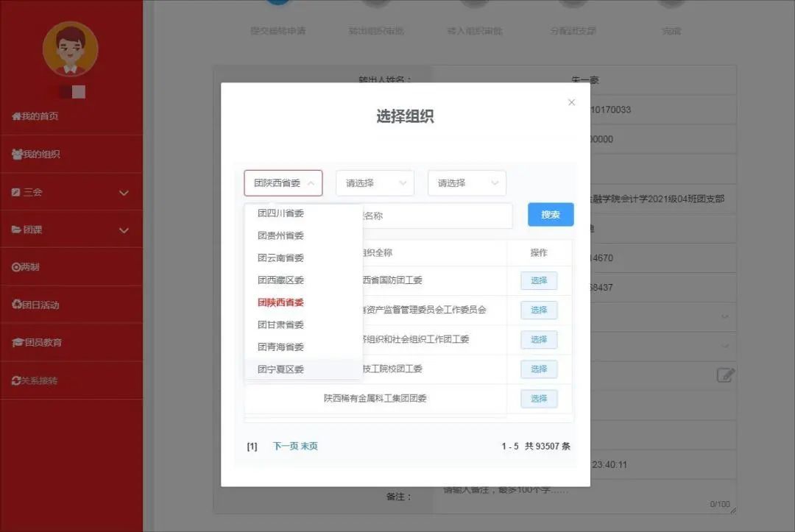Click the blue 搜索 button
The image size is (795, 532).
click(x=550, y=215)
